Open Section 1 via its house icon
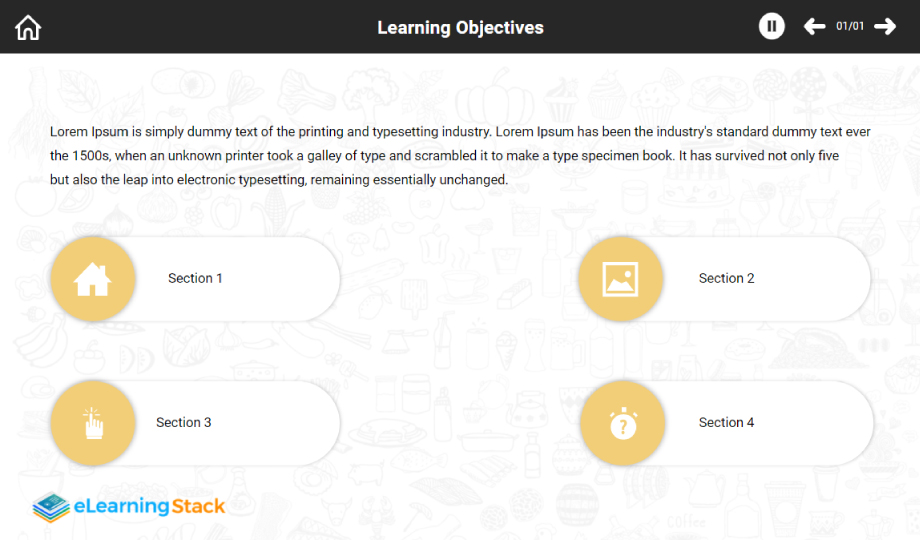The width and height of the screenshot is (920, 540). [93, 279]
